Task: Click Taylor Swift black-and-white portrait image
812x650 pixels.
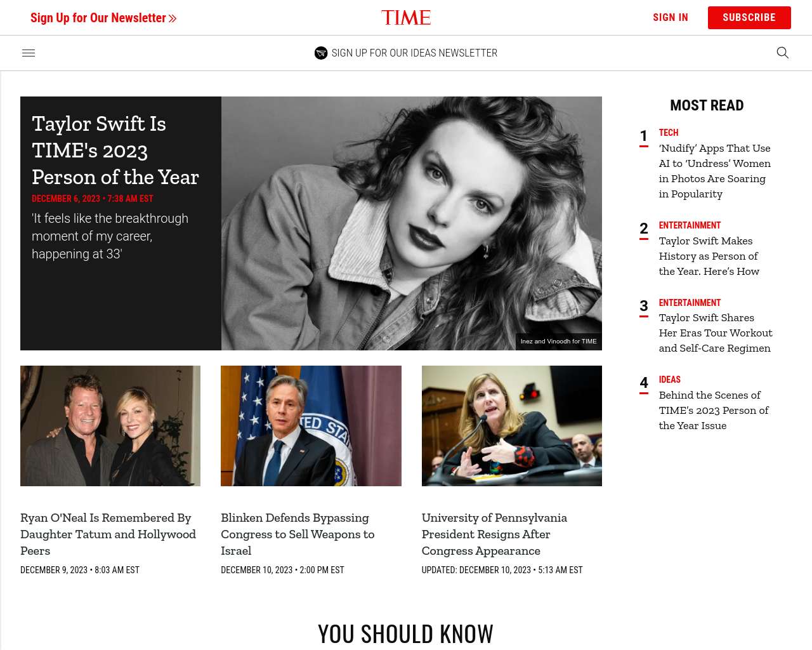Action: [412, 223]
